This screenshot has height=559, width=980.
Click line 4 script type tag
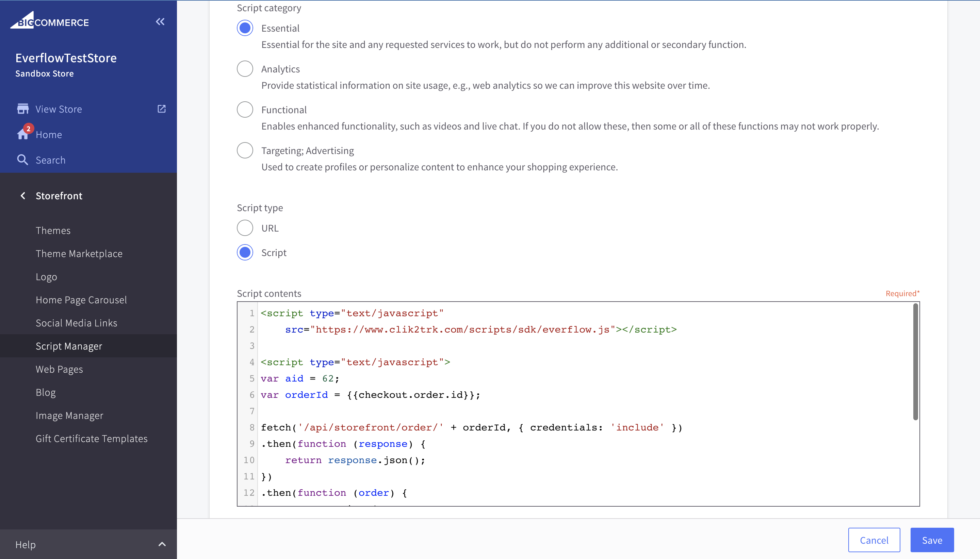(355, 362)
